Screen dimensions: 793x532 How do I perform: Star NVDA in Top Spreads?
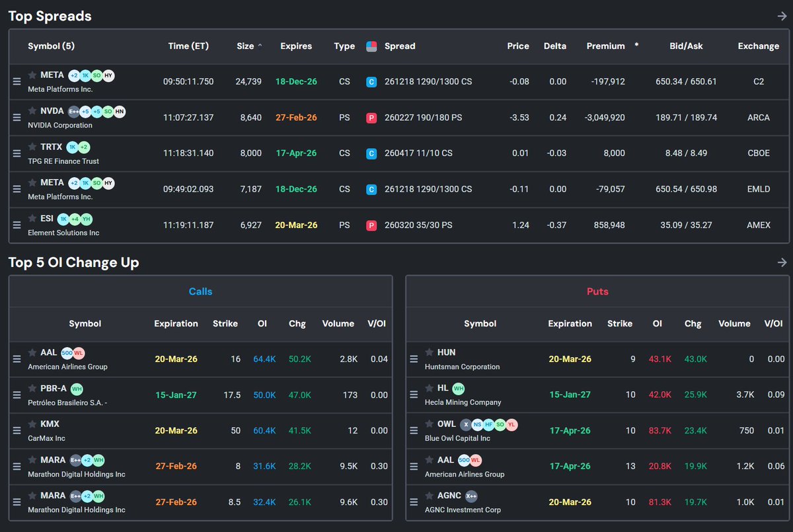click(32, 111)
